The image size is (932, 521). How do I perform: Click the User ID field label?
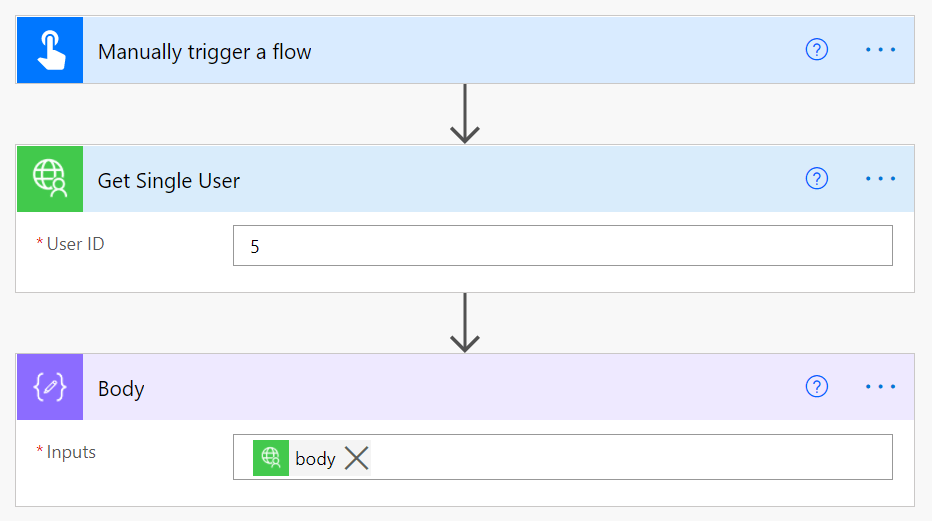[75, 244]
